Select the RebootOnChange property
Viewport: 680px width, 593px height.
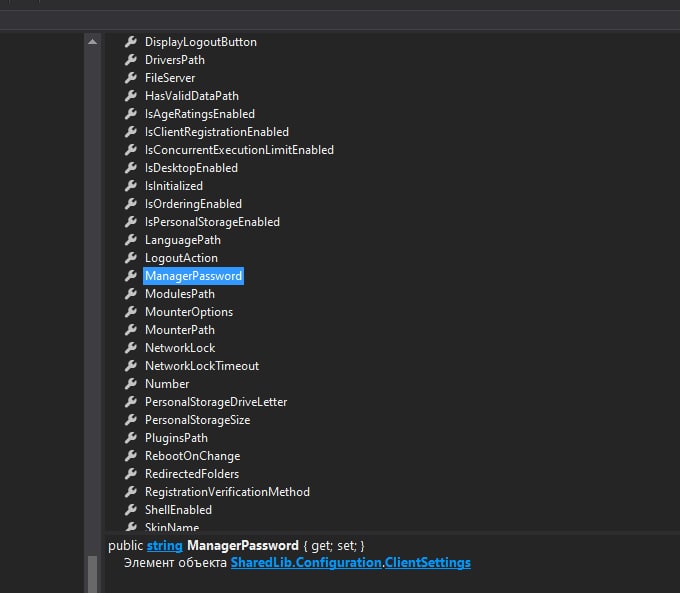coord(193,456)
